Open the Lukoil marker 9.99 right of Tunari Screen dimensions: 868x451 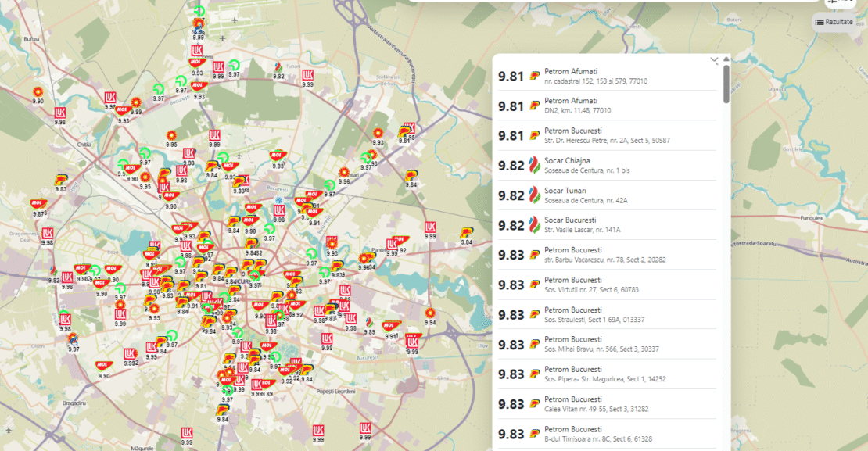307,74
